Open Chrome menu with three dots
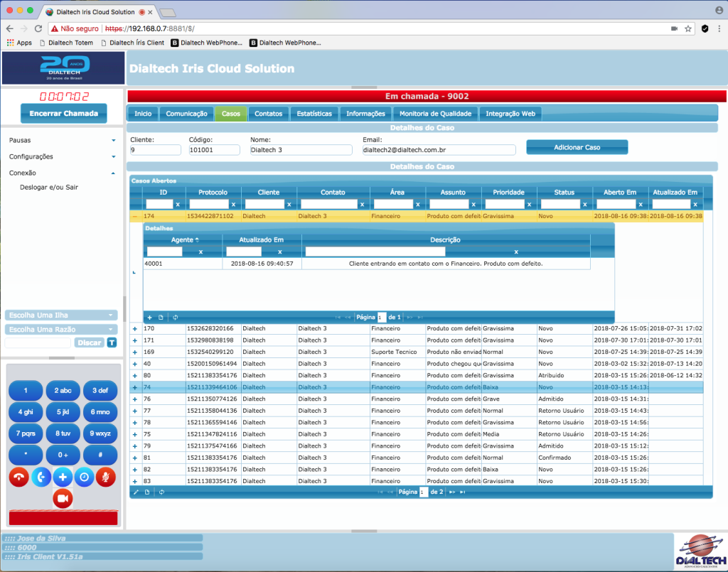 719,28
